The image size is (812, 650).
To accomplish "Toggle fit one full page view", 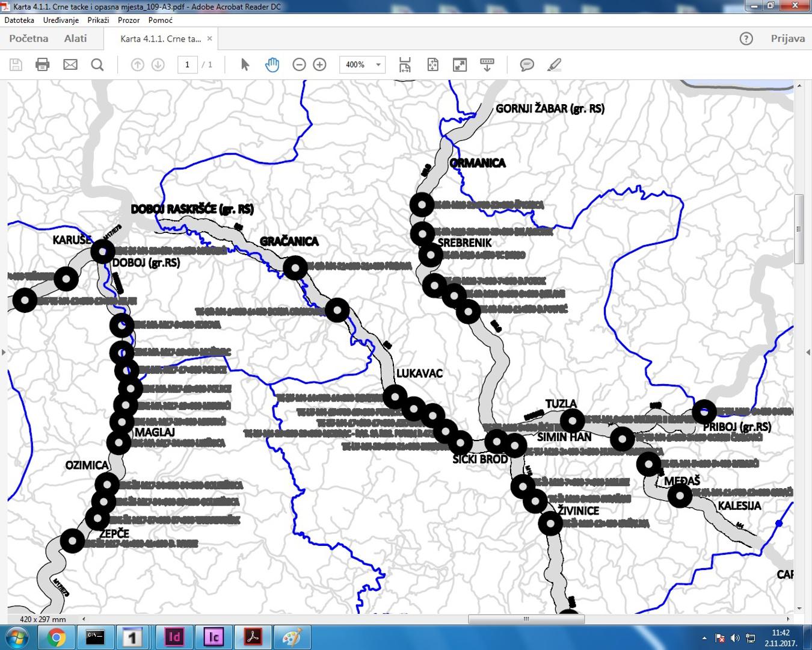I will coord(432,64).
